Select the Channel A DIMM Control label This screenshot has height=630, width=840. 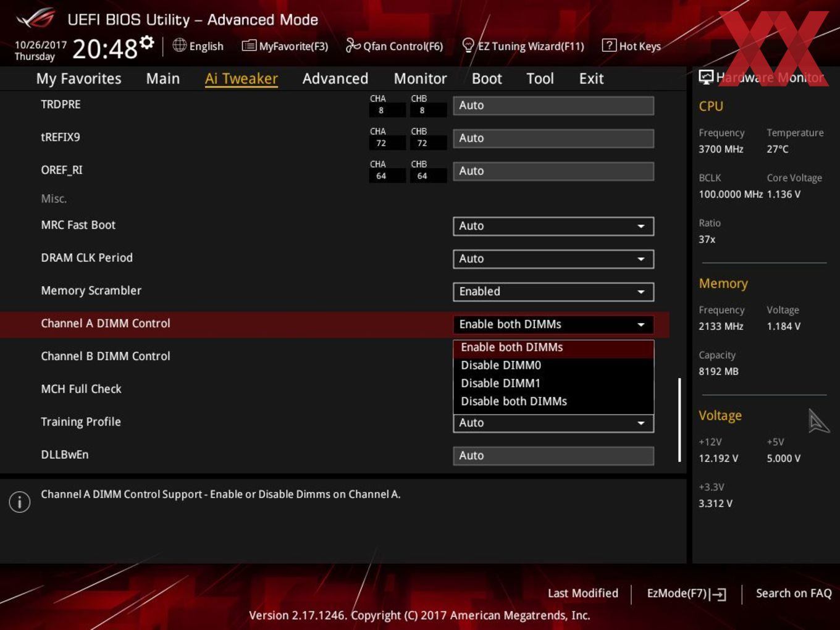(x=106, y=324)
